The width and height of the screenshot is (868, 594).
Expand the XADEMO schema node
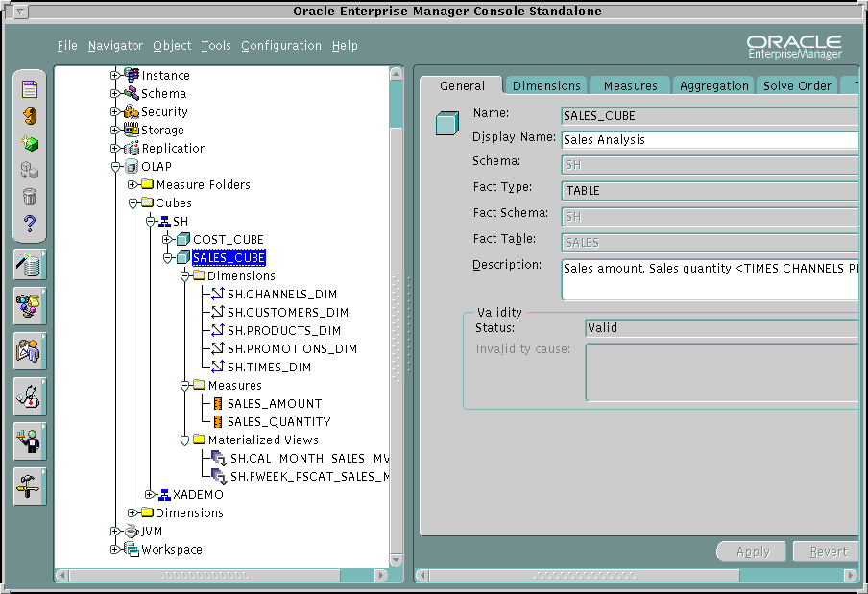click(x=150, y=494)
